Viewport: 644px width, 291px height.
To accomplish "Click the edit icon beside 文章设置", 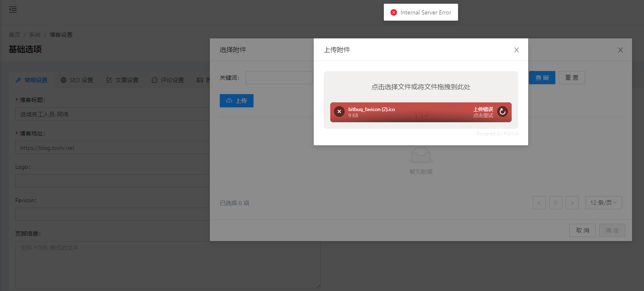I will point(109,80).
